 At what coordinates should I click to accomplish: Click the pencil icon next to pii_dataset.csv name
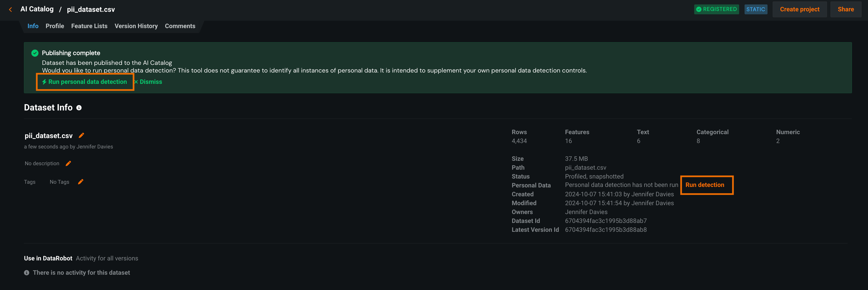(81, 135)
